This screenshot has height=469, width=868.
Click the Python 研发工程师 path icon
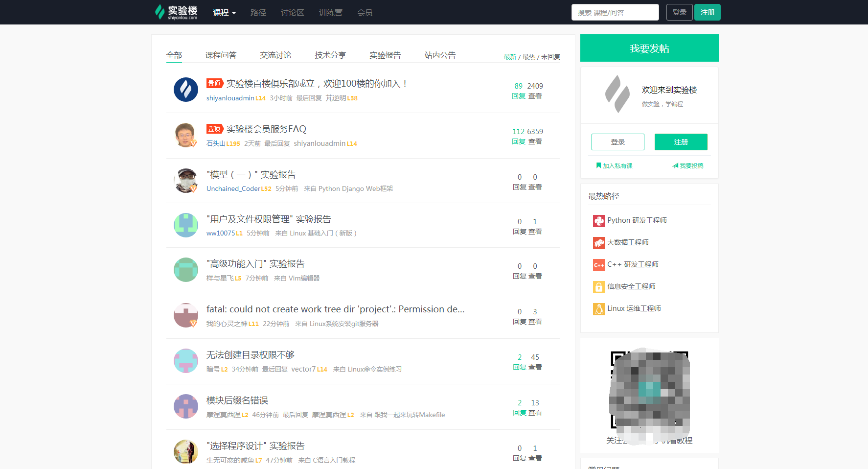pos(599,221)
